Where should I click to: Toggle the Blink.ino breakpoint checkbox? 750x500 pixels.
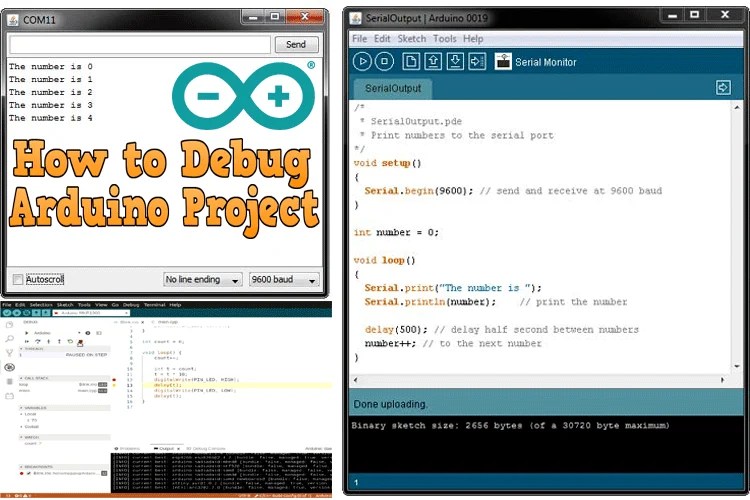click(x=29, y=473)
